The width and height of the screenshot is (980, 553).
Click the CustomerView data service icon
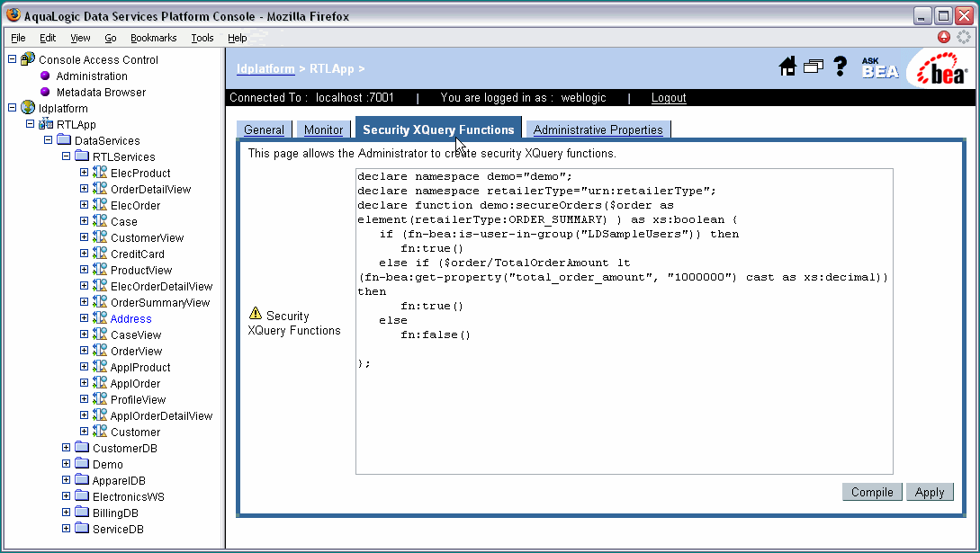(x=100, y=237)
